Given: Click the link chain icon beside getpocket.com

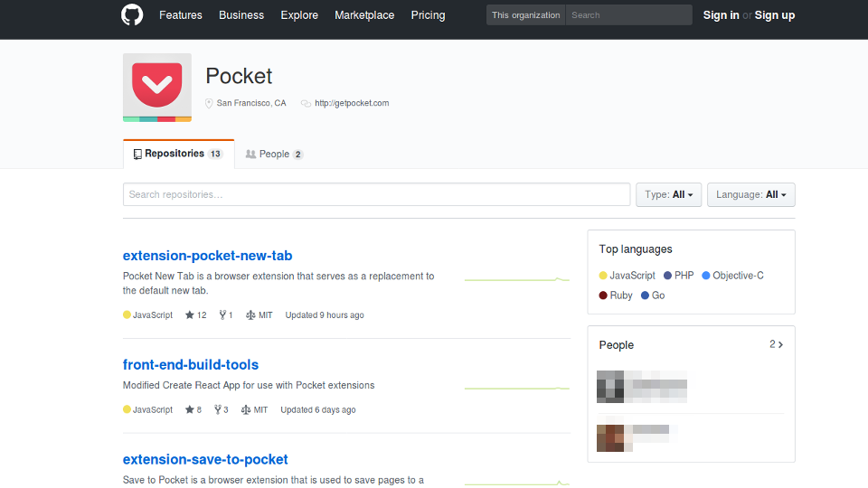Looking at the screenshot, I should pyautogui.click(x=306, y=103).
